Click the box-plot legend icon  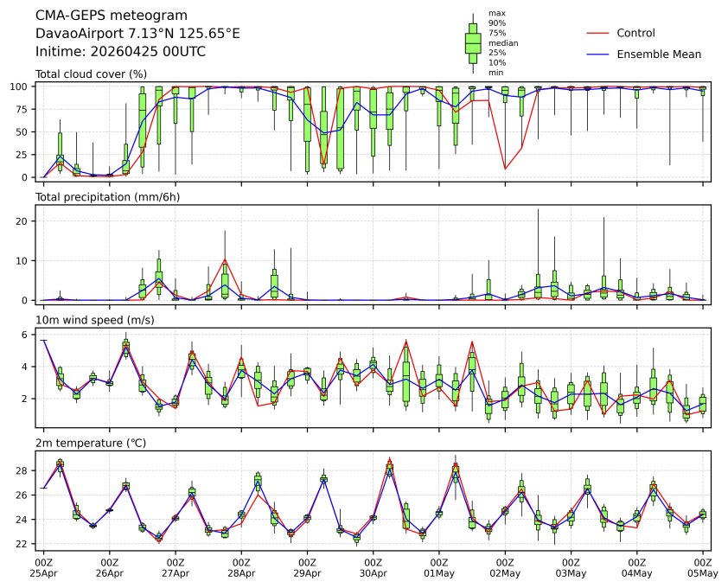(x=473, y=42)
